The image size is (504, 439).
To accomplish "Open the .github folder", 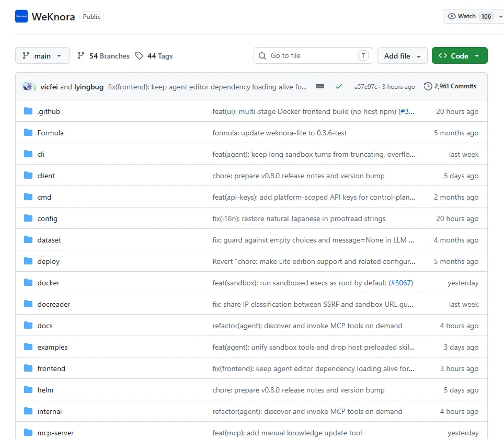I will (x=49, y=111).
